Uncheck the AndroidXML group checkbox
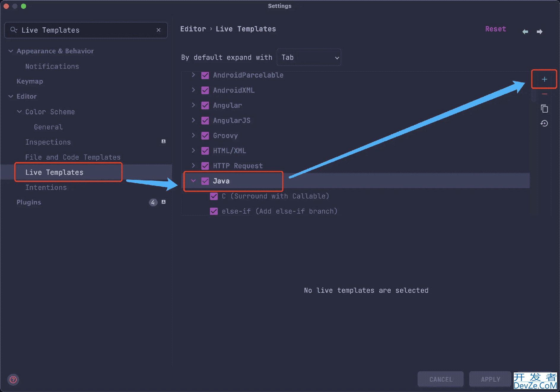The width and height of the screenshot is (560, 392). coord(205,90)
